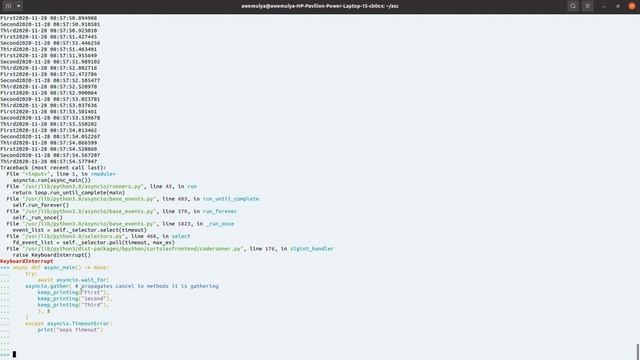Image resolution: width=640 pixels, height=360 pixels.
Task: Click the "try:" keyword line
Action: click(x=31, y=274)
